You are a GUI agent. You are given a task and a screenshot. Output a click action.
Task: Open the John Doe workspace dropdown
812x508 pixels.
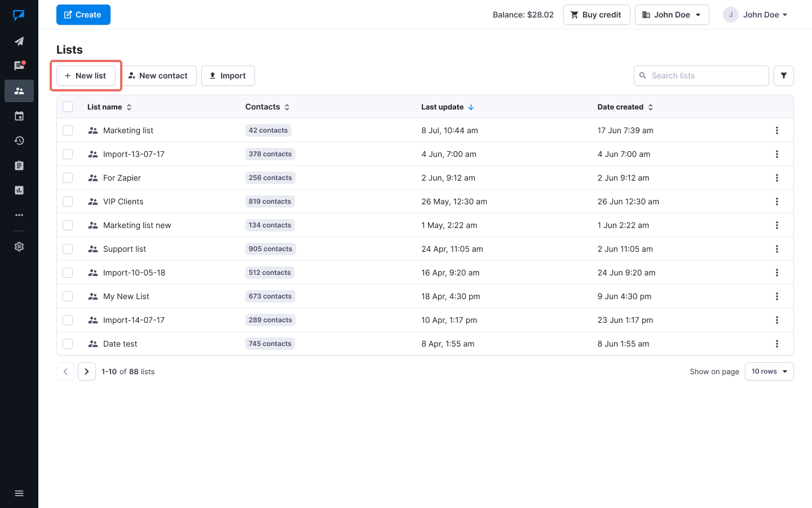pos(672,15)
